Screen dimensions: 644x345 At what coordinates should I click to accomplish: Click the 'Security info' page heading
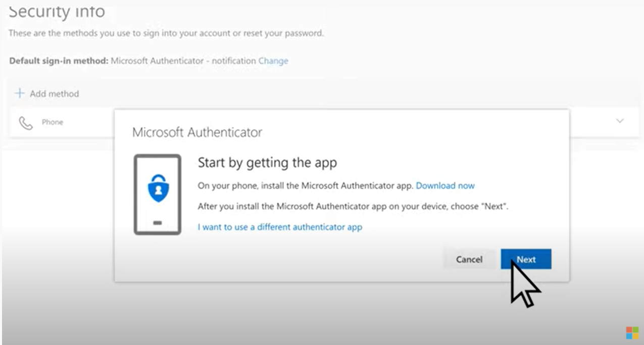(x=57, y=11)
